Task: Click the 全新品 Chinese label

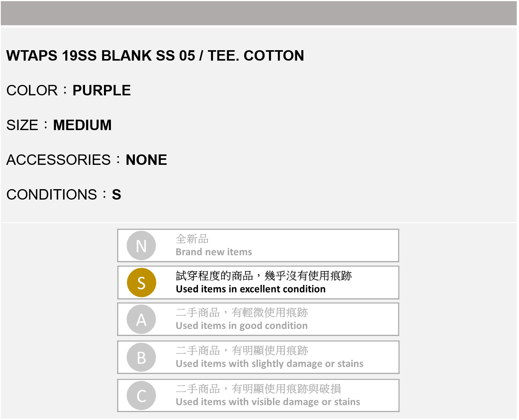Action: click(192, 239)
